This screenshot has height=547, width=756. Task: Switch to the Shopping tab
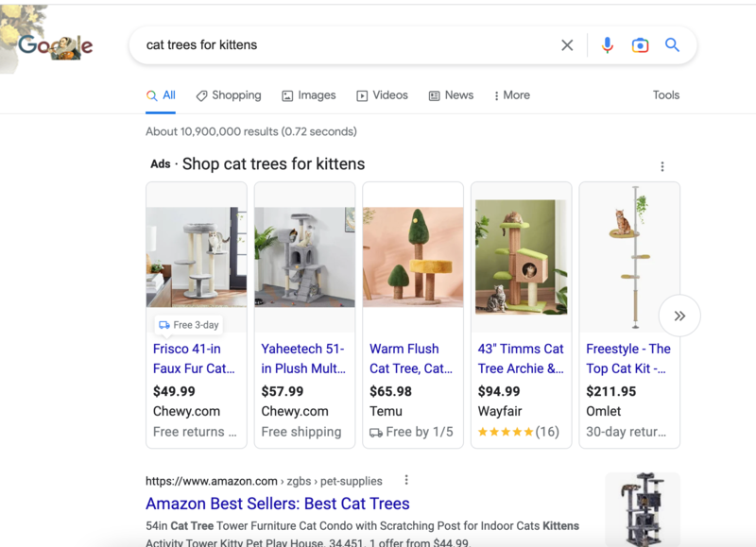pyautogui.click(x=229, y=95)
